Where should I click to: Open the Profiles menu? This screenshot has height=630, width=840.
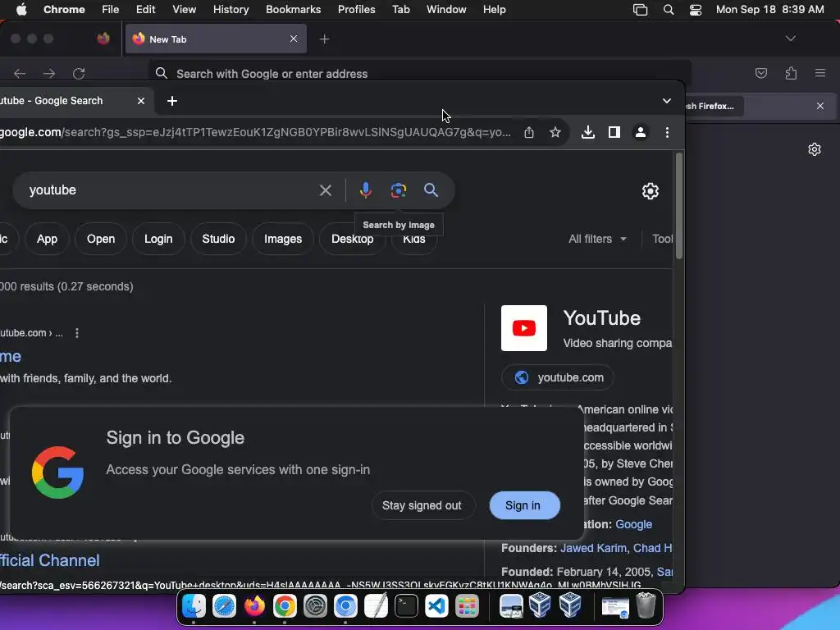tap(356, 10)
